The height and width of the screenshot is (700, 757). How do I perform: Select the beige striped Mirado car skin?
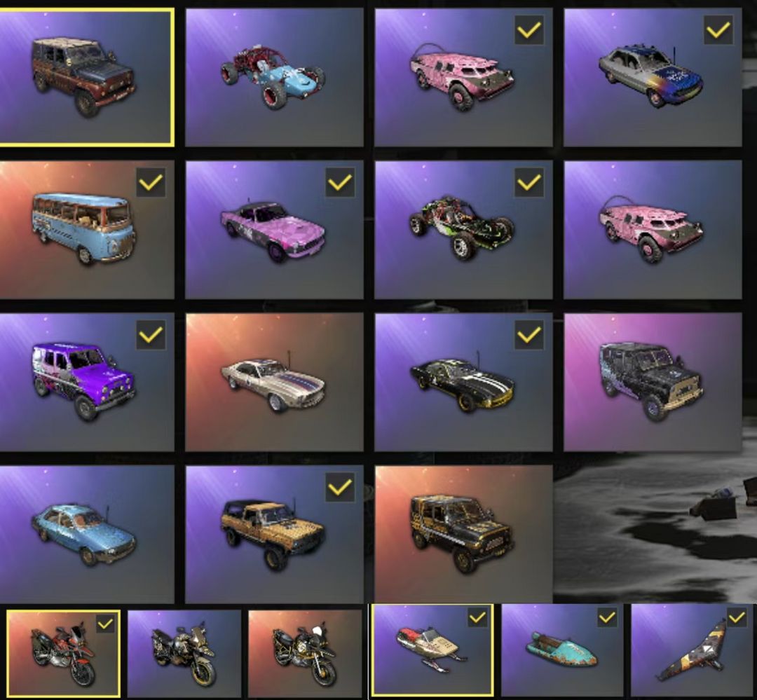pyautogui.click(x=274, y=383)
